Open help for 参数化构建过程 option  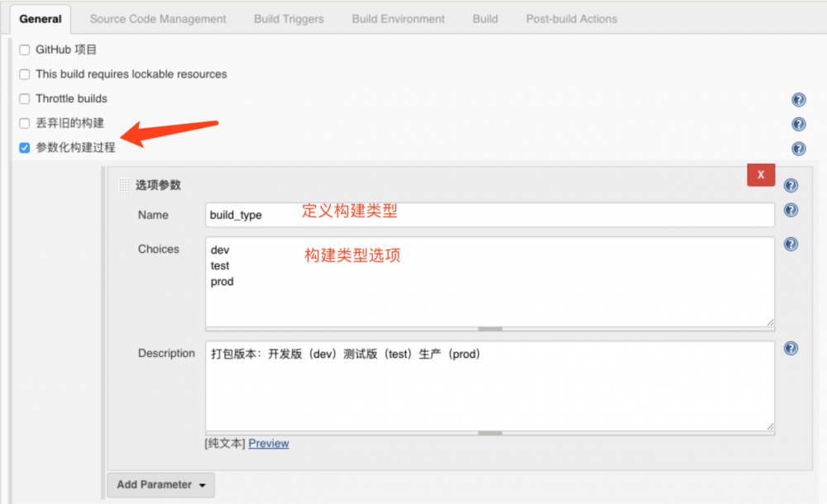point(799,149)
